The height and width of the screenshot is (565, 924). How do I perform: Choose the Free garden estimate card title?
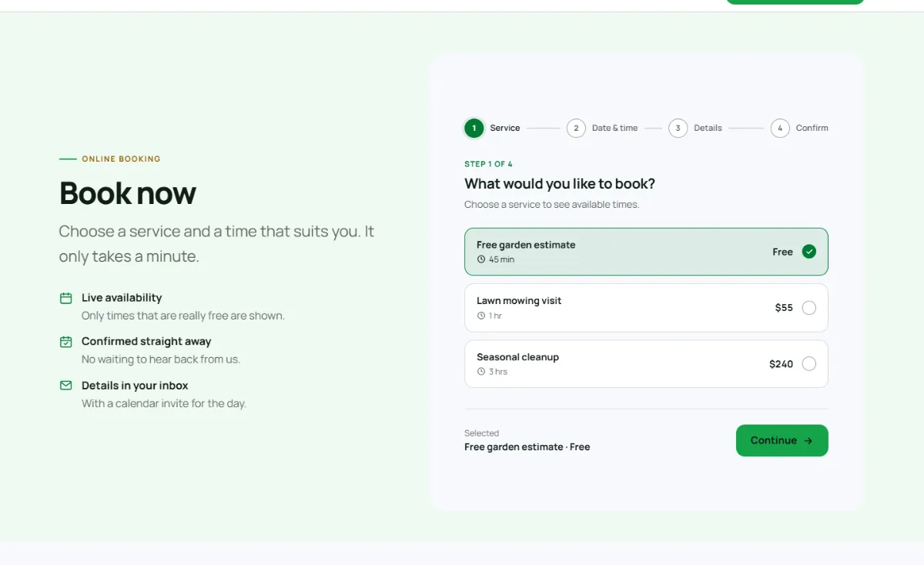point(526,245)
